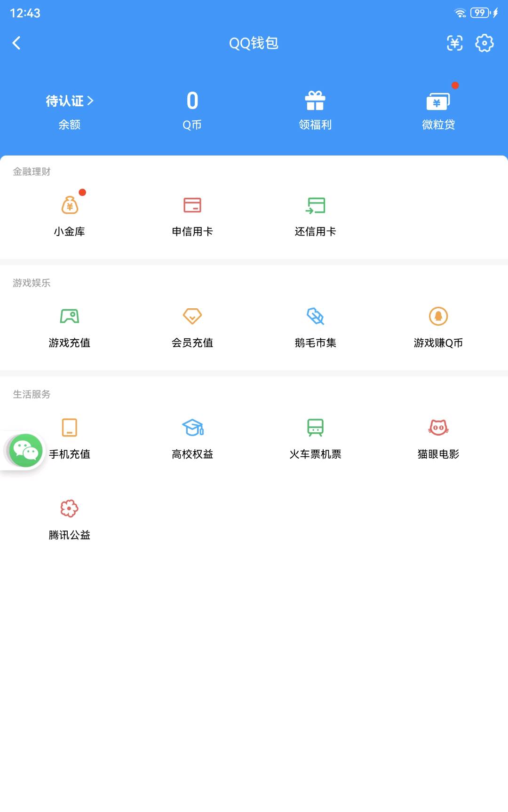Tap the 12:43 status bar clock
The image size is (508, 812).
pos(25,13)
